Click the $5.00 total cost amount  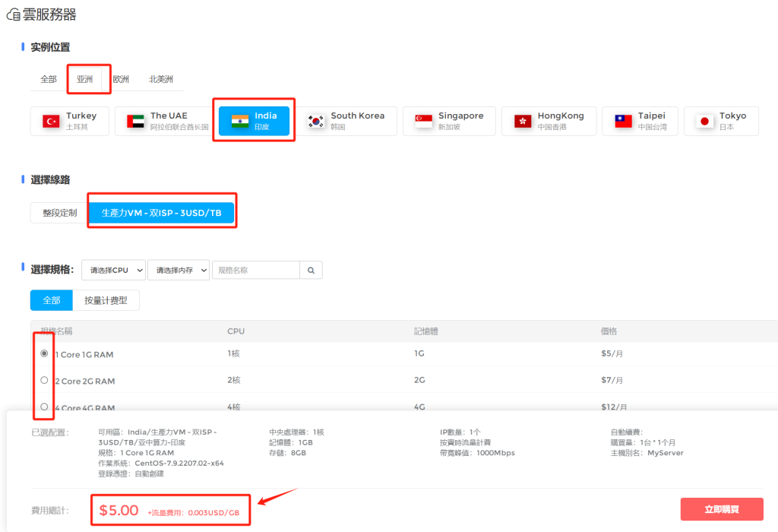[x=119, y=510]
